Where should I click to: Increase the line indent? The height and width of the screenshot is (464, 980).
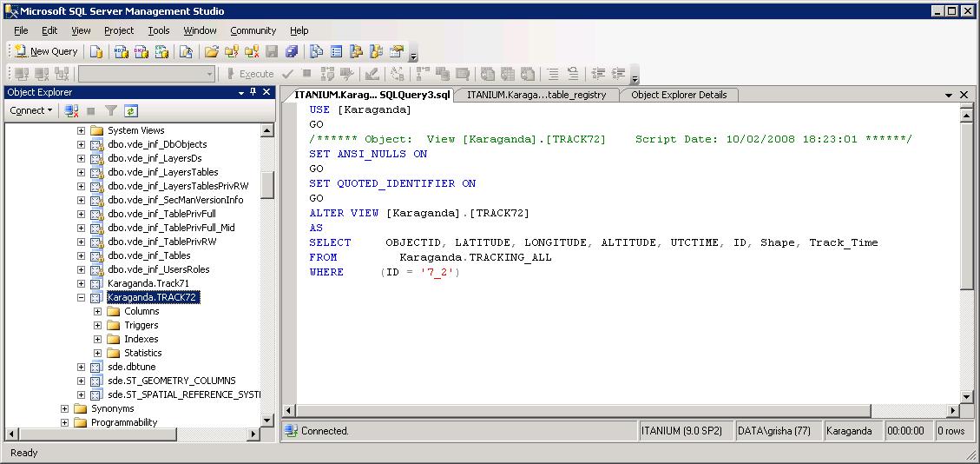(618, 74)
